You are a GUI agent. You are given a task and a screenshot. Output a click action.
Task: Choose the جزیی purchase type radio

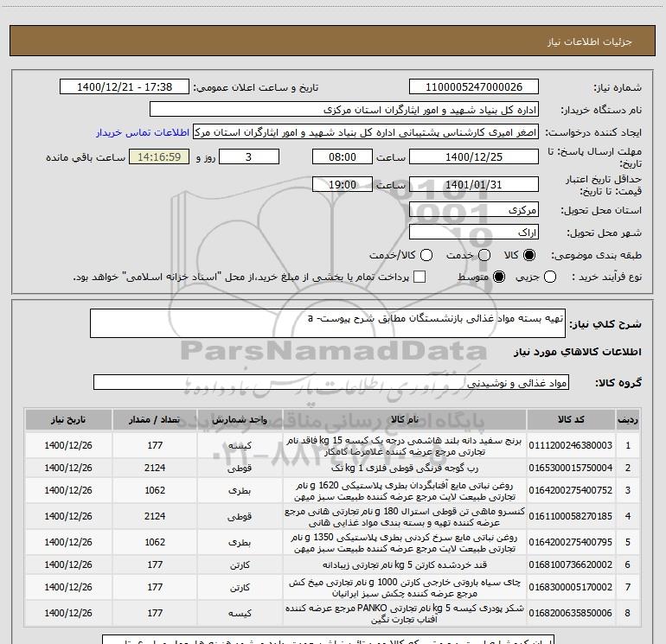tap(549, 277)
